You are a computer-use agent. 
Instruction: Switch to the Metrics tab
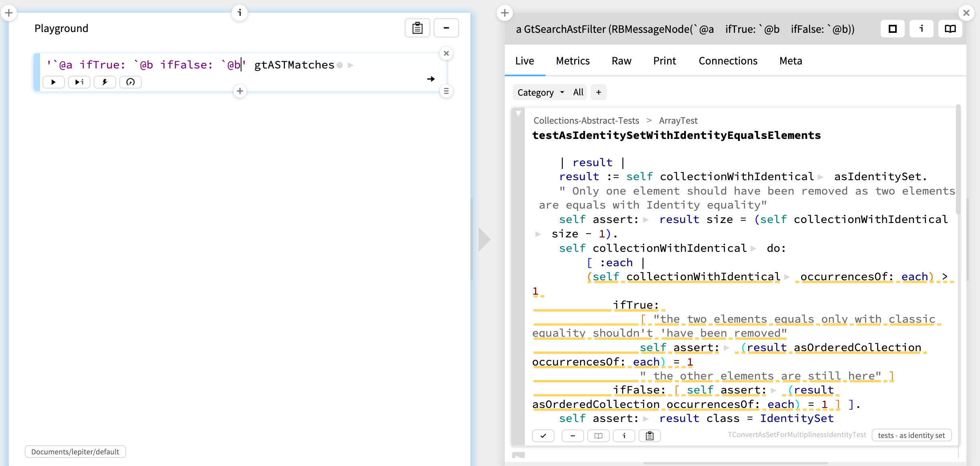[572, 61]
